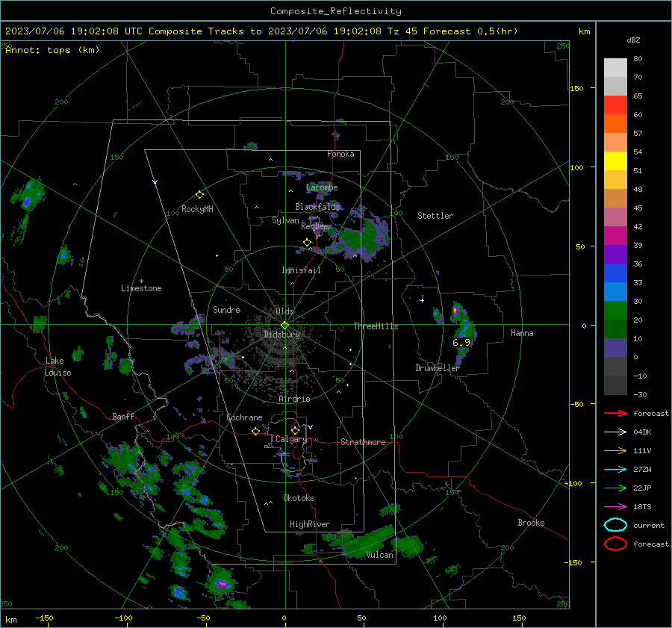This screenshot has width=672, height=628.
Task: Click the Okotoks label
Action: [x=299, y=498]
